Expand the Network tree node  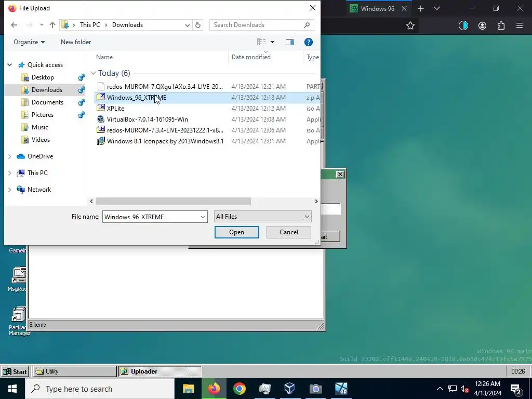[10, 190]
